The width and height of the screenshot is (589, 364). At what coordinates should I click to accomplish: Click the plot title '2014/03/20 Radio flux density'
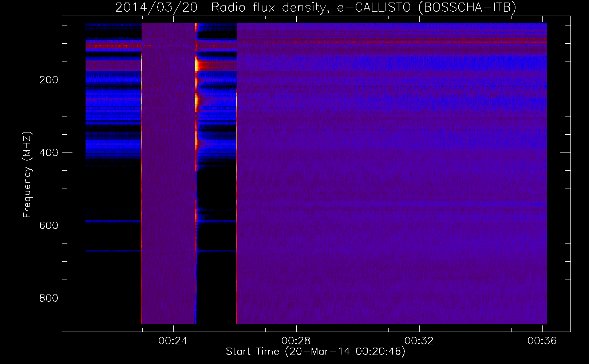pyautogui.click(x=220, y=7)
